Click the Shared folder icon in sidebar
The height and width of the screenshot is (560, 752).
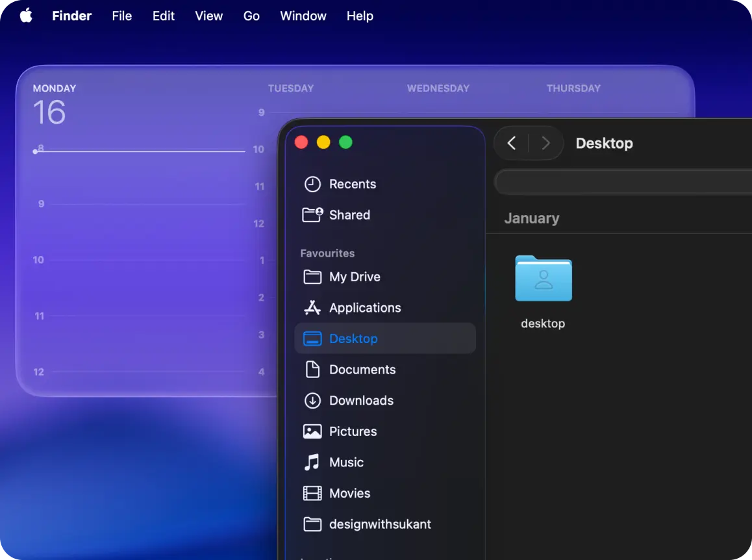[x=312, y=214]
